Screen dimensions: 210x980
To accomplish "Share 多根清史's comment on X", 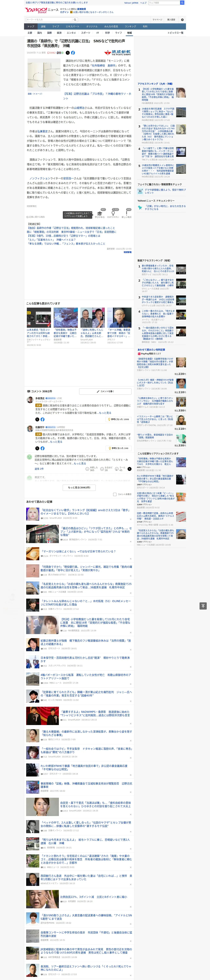I will [37, 419].
